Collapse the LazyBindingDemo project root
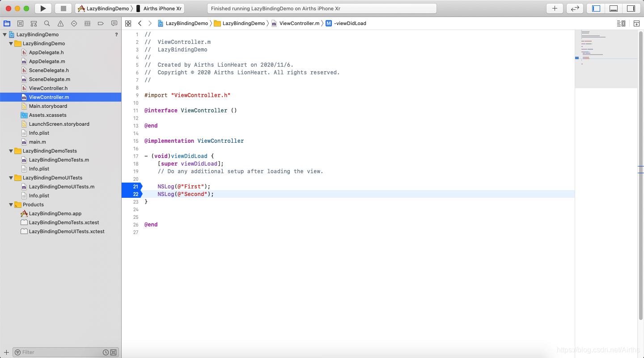The width and height of the screenshot is (644, 358). pyautogui.click(x=4, y=34)
